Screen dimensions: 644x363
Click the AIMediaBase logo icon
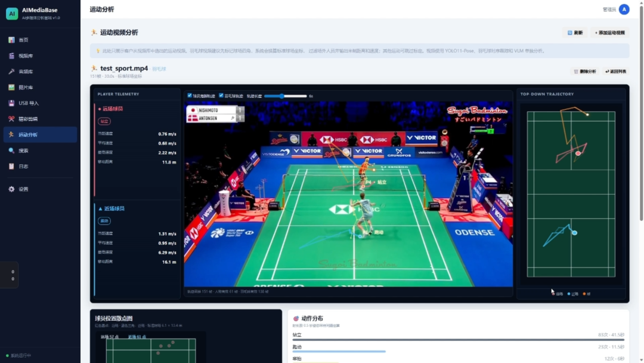[12, 14]
